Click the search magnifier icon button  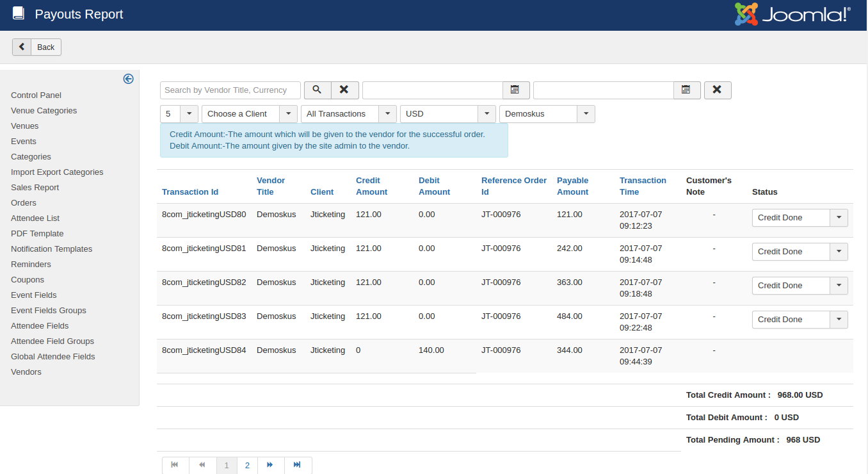click(317, 90)
